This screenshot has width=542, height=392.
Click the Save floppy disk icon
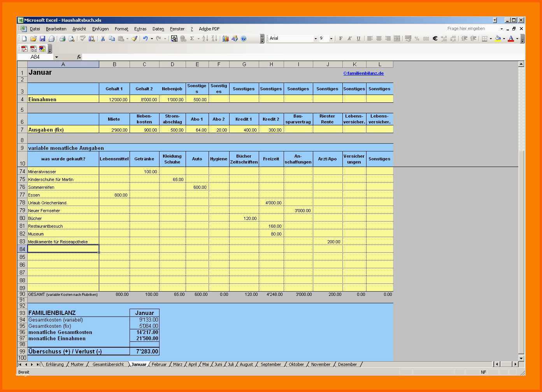click(42, 39)
